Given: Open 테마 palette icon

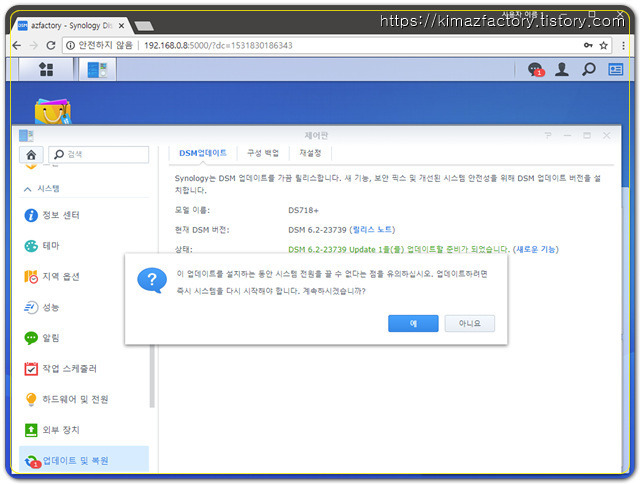Looking at the screenshot, I should pos(31,246).
